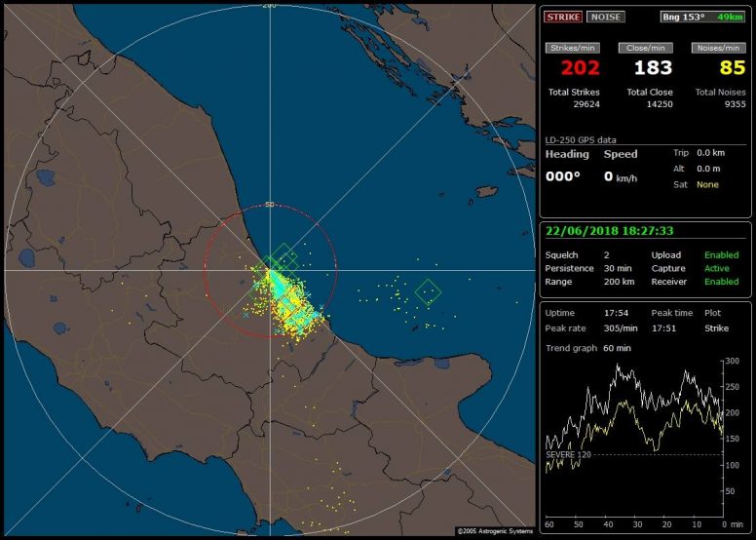Click the 50 km range ring label
The width and height of the screenshot is (756, 540).
[270, 205]
